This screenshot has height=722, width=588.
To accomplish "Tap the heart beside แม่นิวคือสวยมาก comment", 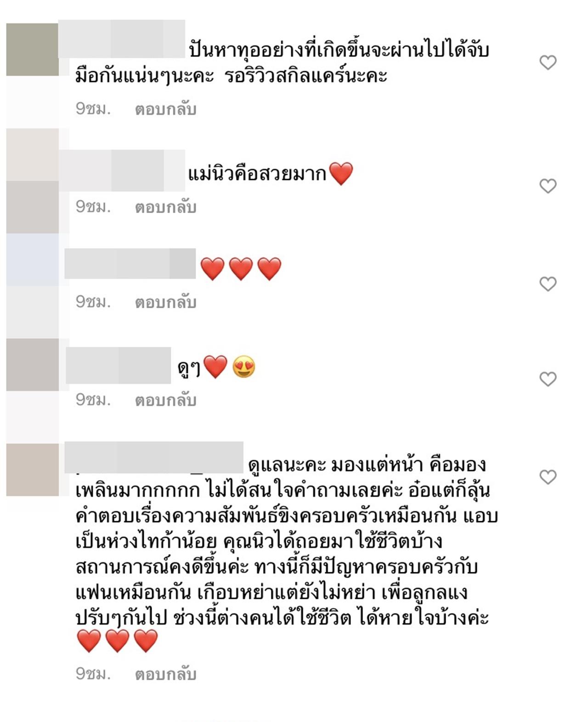I will click(548, 186).
